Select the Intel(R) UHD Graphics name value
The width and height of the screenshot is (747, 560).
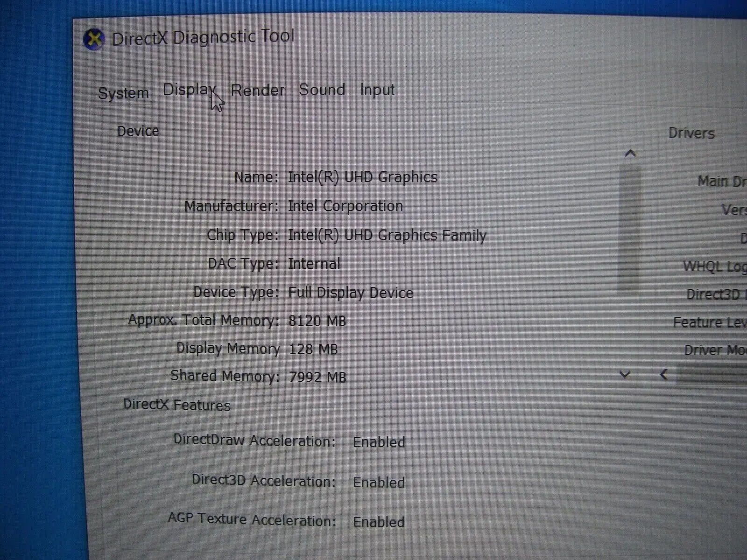(363, 177)
